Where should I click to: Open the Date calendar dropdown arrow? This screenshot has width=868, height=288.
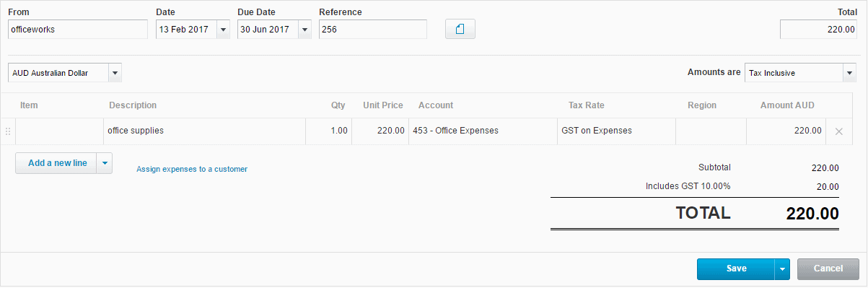click(222, 30)
